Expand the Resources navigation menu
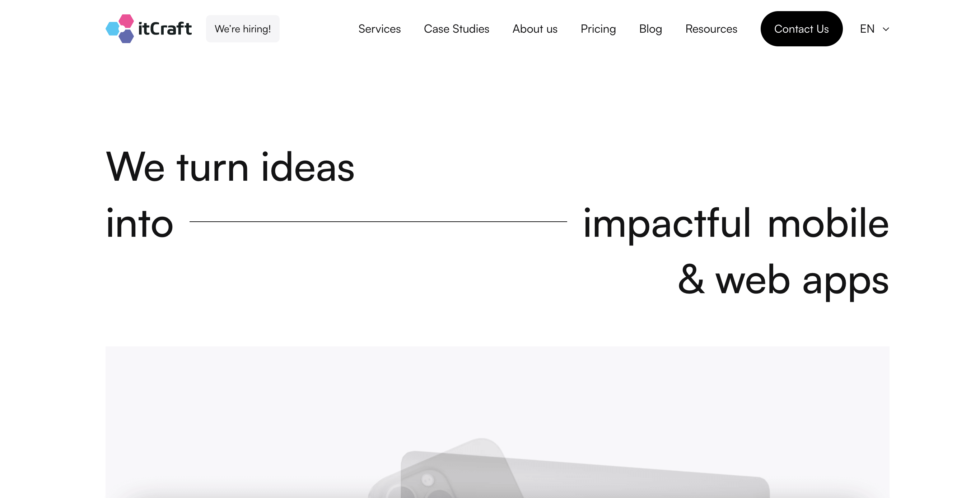The height and width of the screenshot is (498, 980). click(x=710, y=29)
